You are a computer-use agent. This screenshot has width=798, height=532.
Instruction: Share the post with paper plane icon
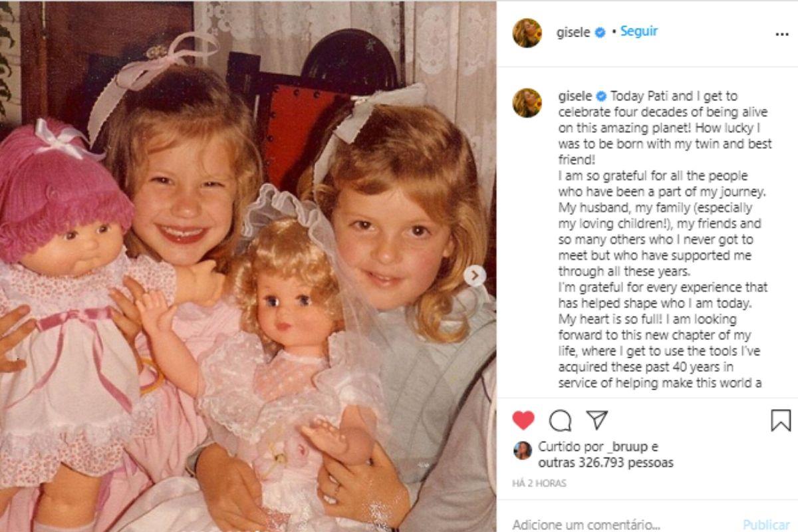tap(597, 420)
